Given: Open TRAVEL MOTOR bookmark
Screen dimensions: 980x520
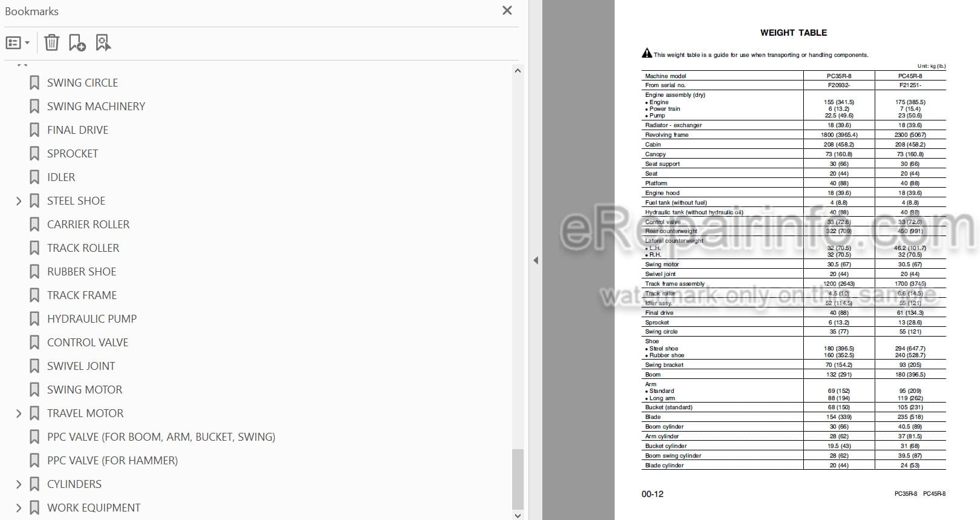Looking at the screenshot, I should [x=85, y=413].
